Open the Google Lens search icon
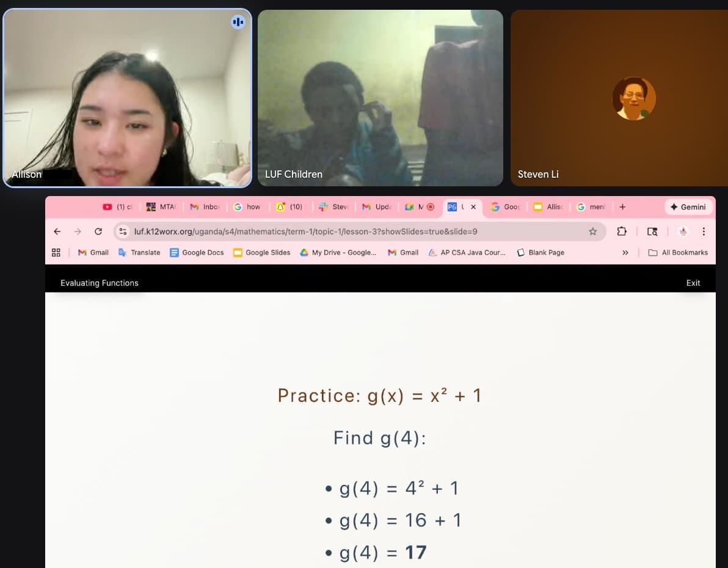The image size is (728, 568). 652,231
